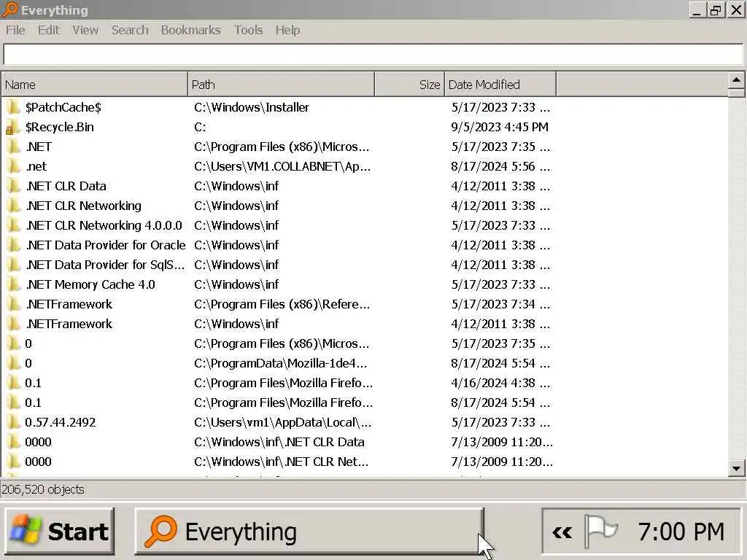
Task: Click the 206,520 objects status text
Action: (43, 489)
